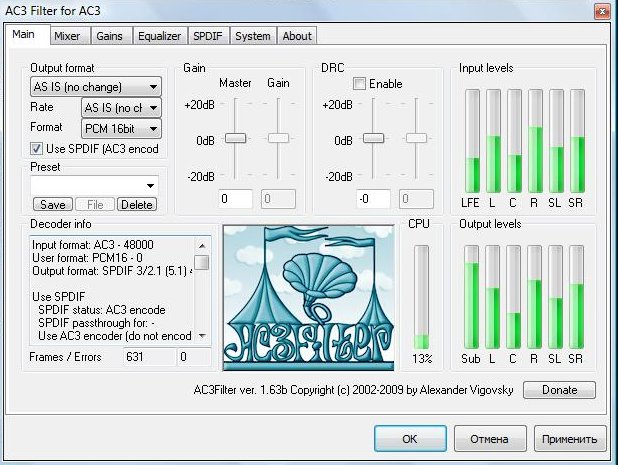This screenshot has width=618, height=465.
Task: Click the Errors count field
Action: 194,357
